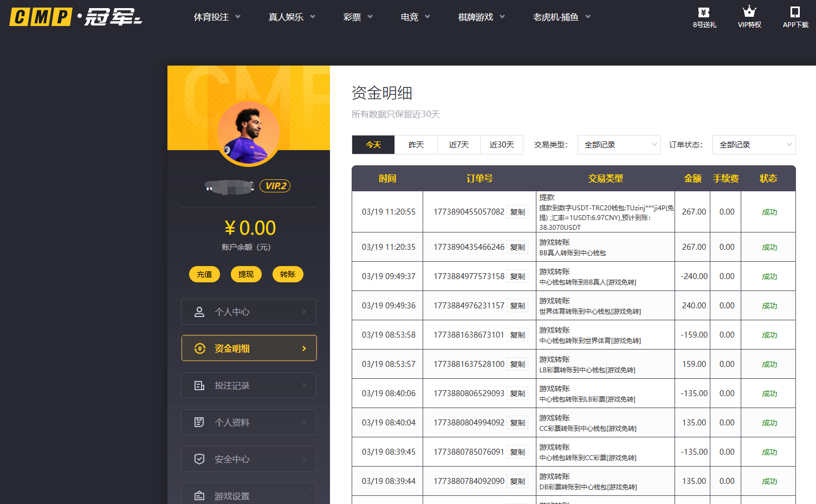
Task: Select the 个人中心 person icon in sidebar
Action: [x=199, y=311]
